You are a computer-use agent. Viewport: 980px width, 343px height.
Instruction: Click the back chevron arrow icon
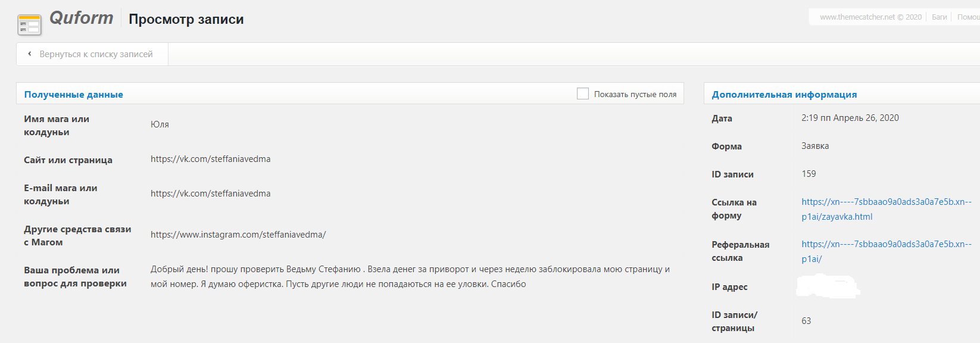click(30, 54)
